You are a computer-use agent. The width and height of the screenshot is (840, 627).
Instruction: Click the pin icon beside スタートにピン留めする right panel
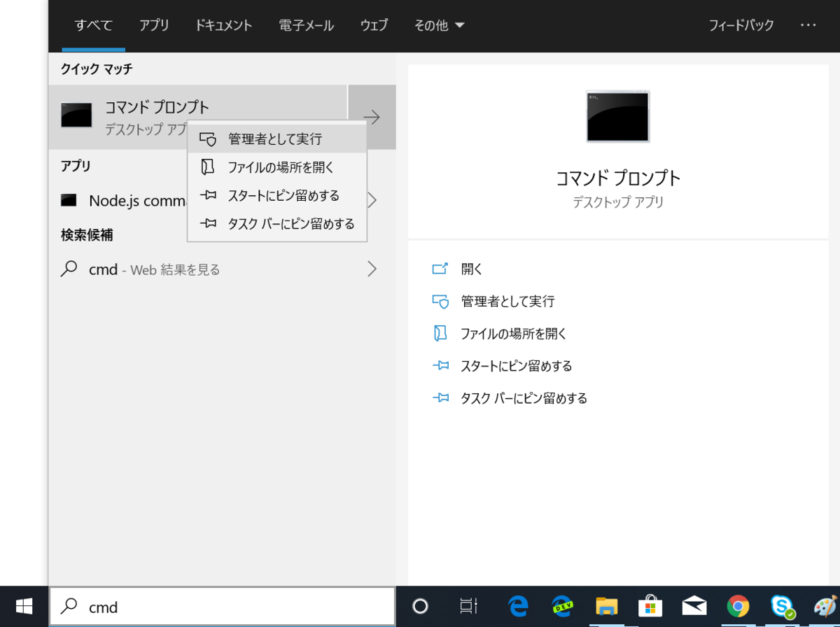[x=440, y=366]
